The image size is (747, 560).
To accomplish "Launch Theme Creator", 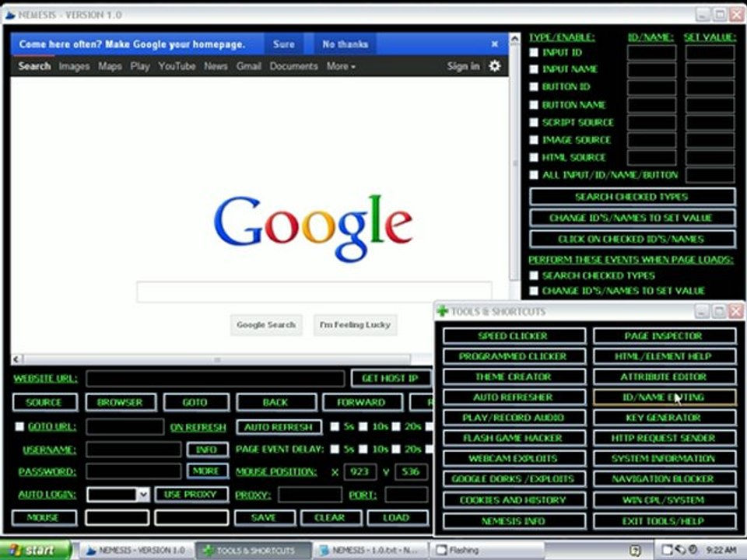I will pyautogui.click(x=514, y=376).
